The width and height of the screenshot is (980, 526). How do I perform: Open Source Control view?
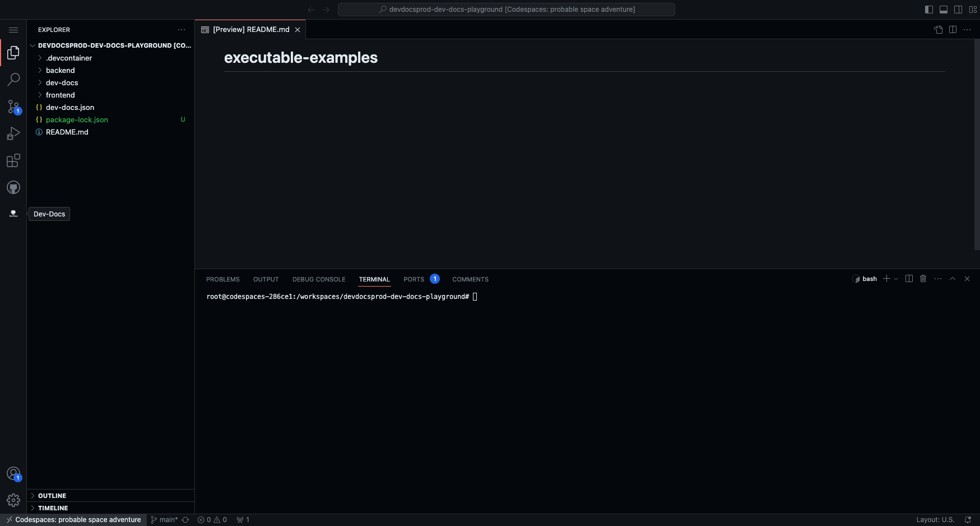pyautogui.click(x=13, y=107)
